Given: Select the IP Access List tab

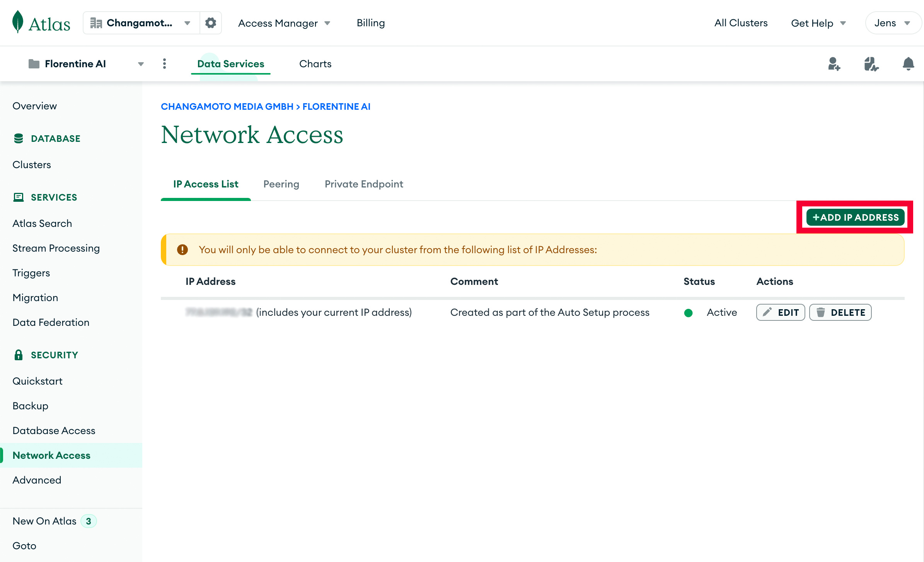Looking at the screenshot, I should tap(206, 184).
